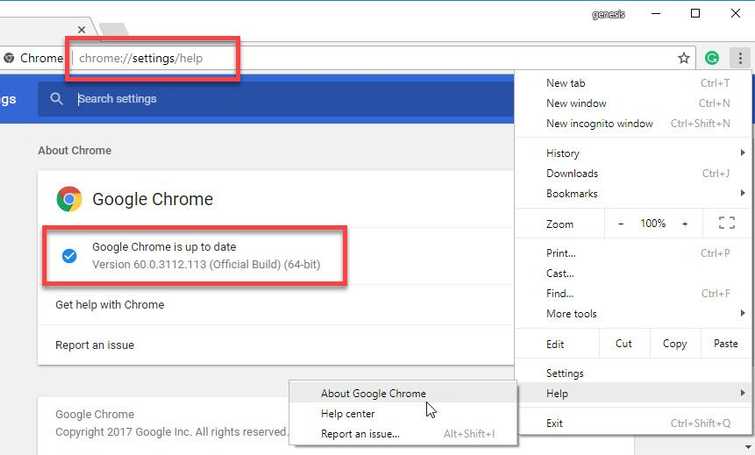Screen dimensions: 755x455
Task: Click the bookmark star icon
Action: pos(684,58)
